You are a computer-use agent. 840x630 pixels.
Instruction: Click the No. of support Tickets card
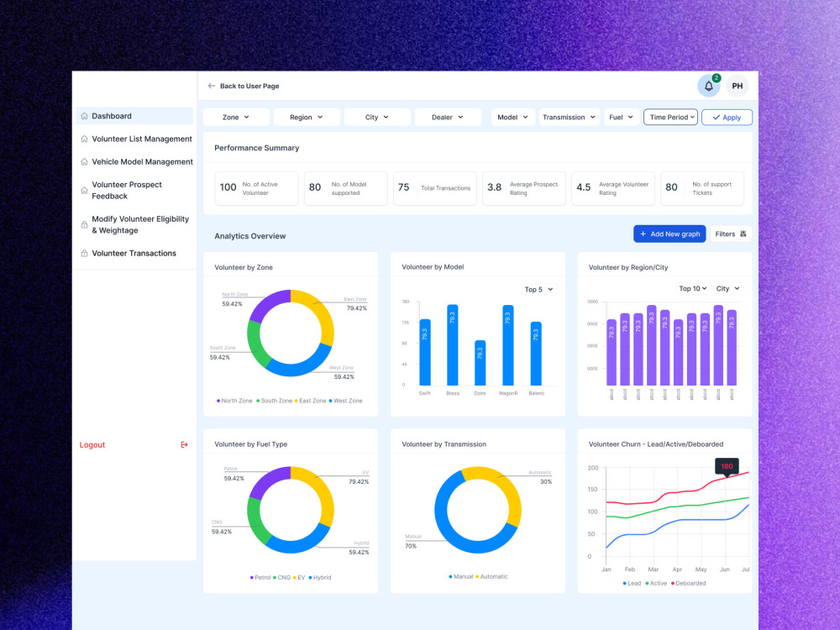(702, 188)
